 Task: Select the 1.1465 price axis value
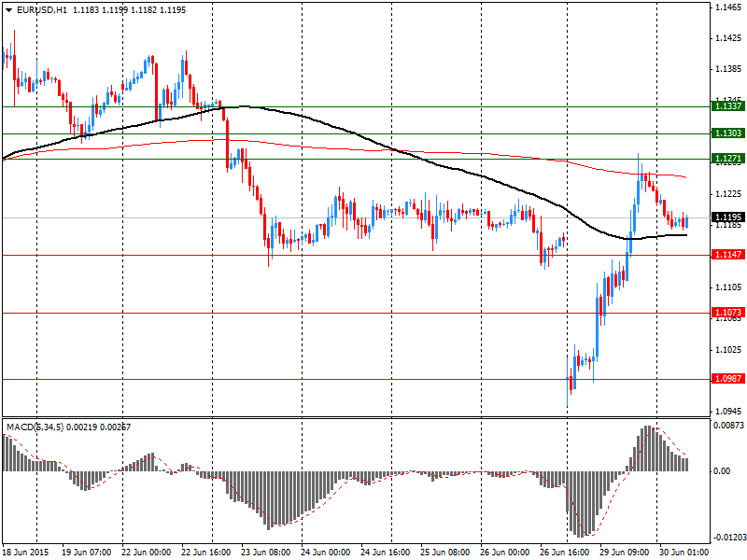pyautogui.click(x=729, y=7)
